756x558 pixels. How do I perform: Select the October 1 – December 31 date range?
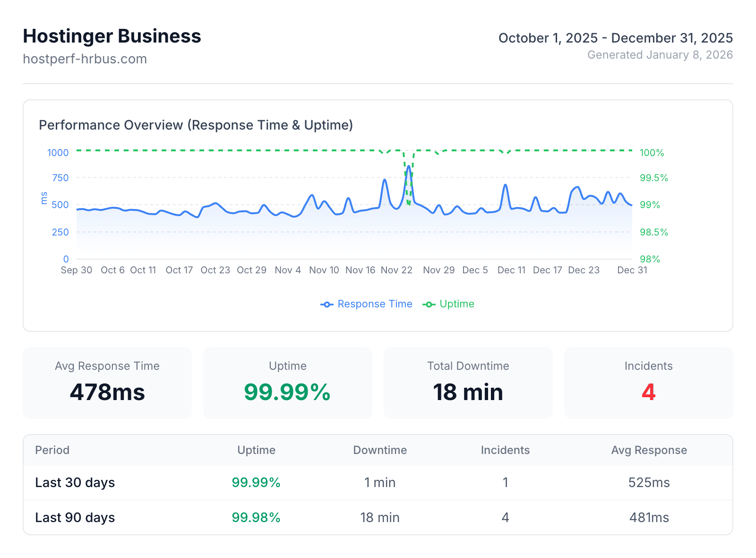coord(615,38)
